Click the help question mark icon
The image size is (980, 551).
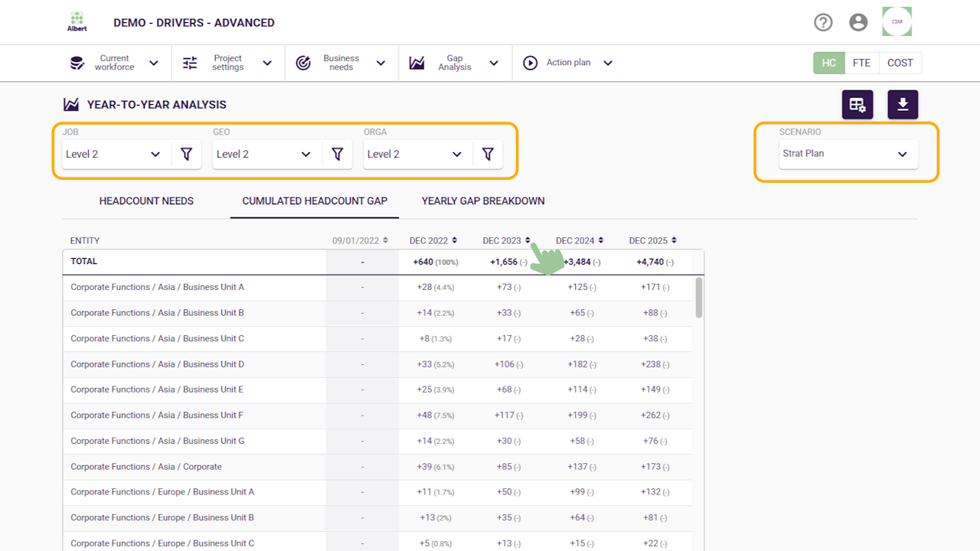tap(823, 22)
